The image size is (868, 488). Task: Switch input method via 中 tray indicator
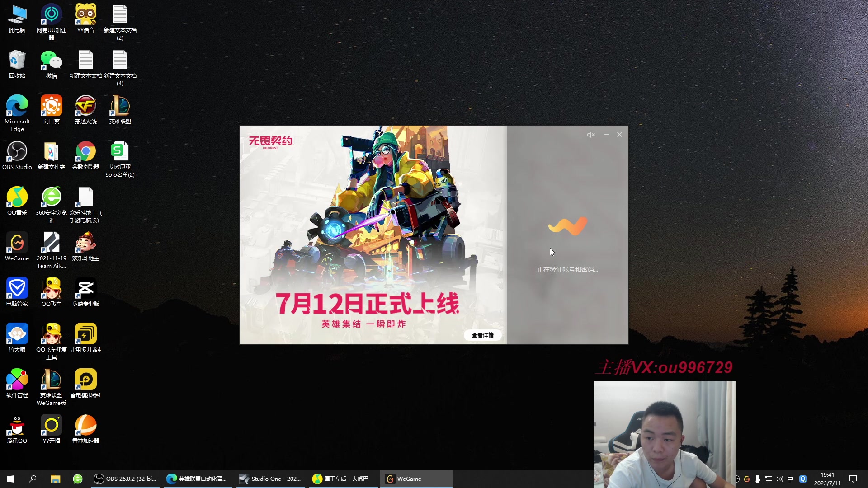[x=790, y=479]
